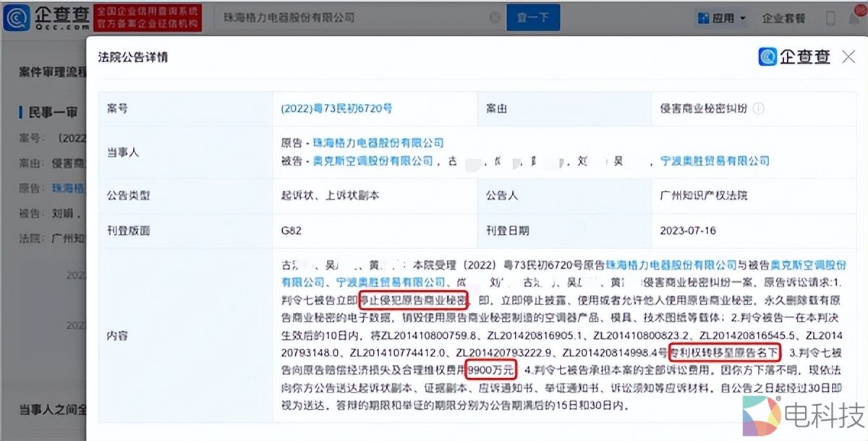Click the mobile phone icon in the top bar

[830, 18]
